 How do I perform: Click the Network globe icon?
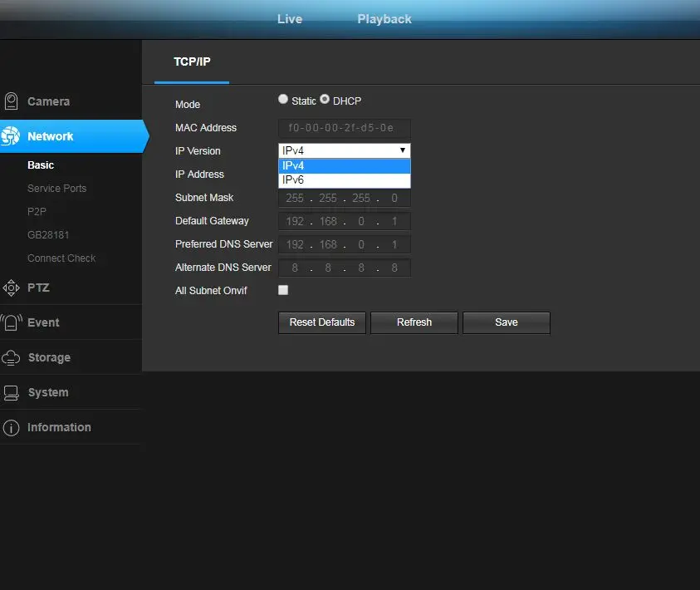click(x=10, y=135)
